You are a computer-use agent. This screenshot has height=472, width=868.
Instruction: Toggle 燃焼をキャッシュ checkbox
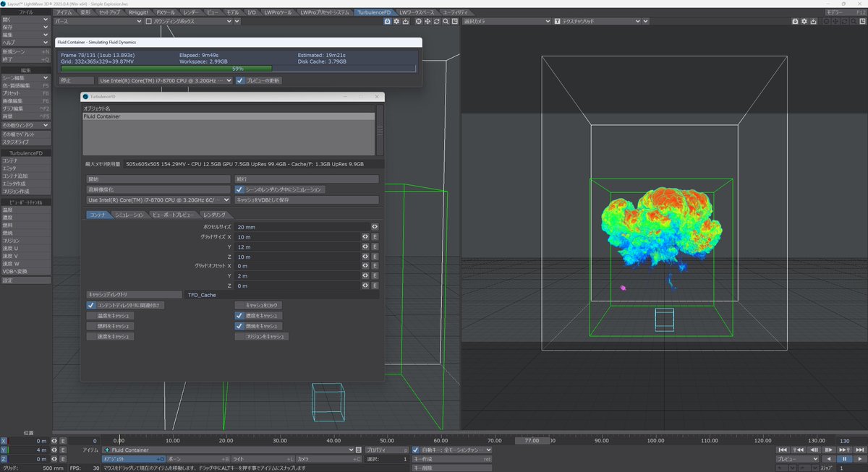(x=239, y=326)
